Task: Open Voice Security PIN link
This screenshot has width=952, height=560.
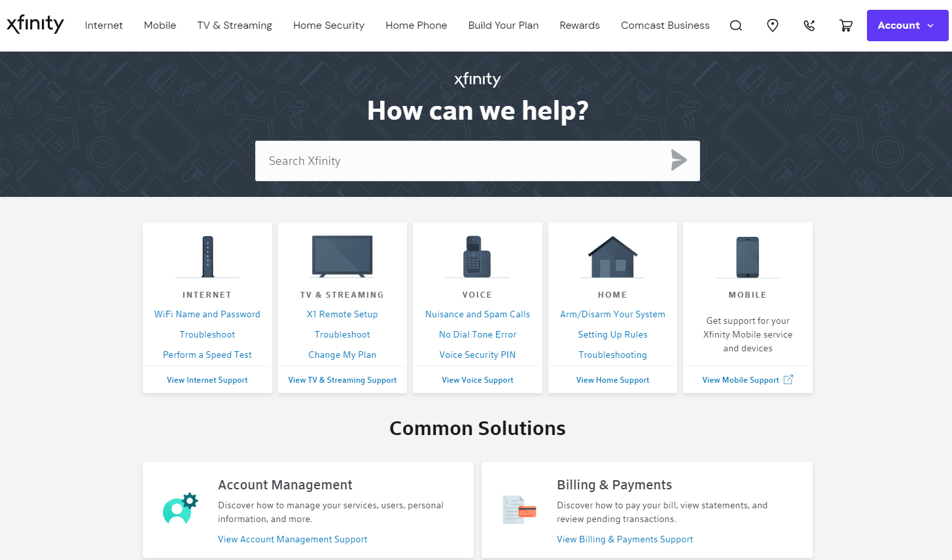Action: point(478,355)
